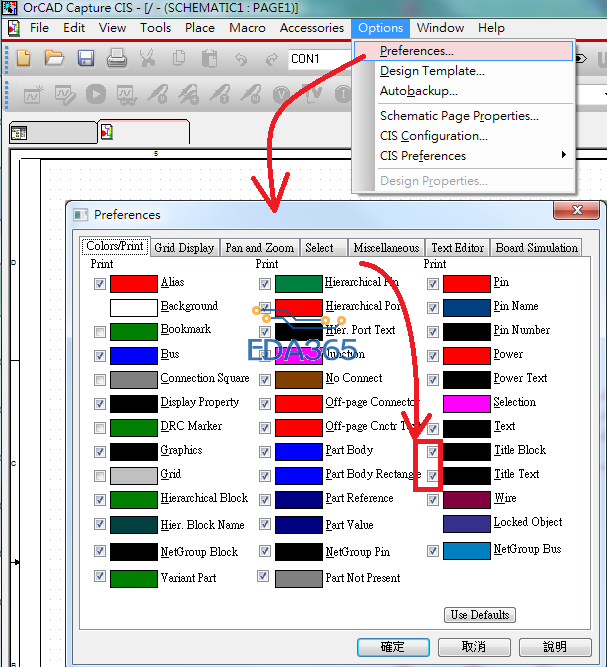Click the Run simulation play icon
Image resolution: width=607 pixels, height=667 pixels.
pos(96,94)
